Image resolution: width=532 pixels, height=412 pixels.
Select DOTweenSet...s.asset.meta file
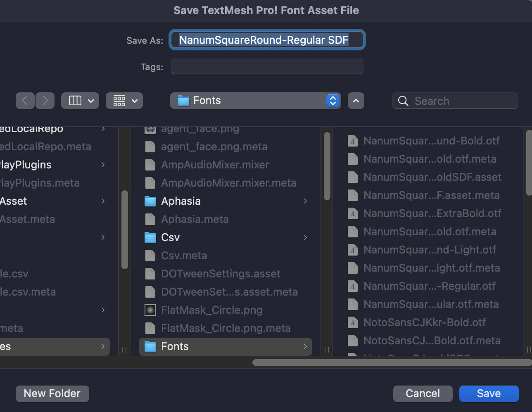click(x=226, y=292)
